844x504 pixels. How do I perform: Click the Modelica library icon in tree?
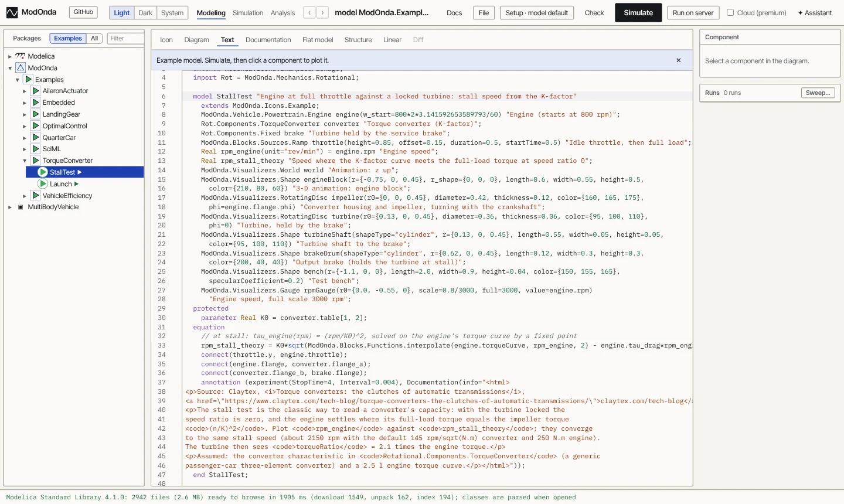click(21, 56)
